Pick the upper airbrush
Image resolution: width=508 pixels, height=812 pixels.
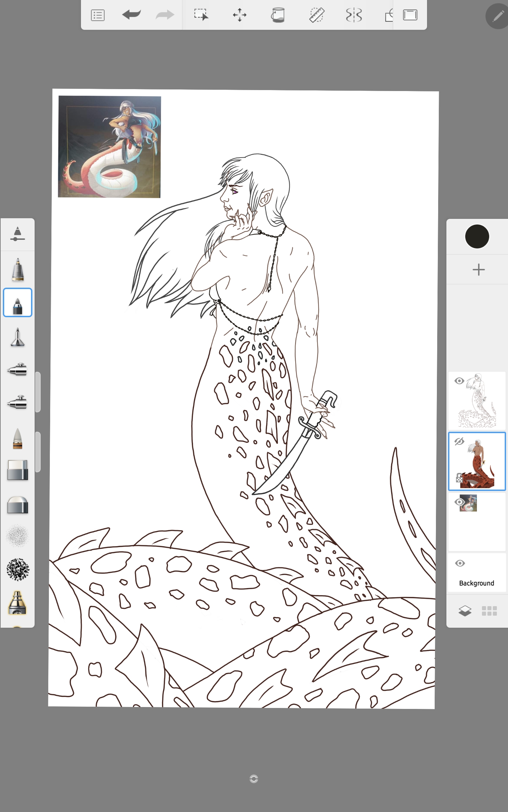17,370
